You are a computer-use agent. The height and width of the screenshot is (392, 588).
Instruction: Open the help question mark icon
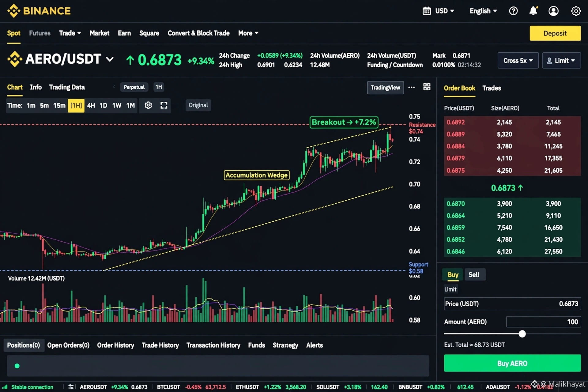point(513,11)
